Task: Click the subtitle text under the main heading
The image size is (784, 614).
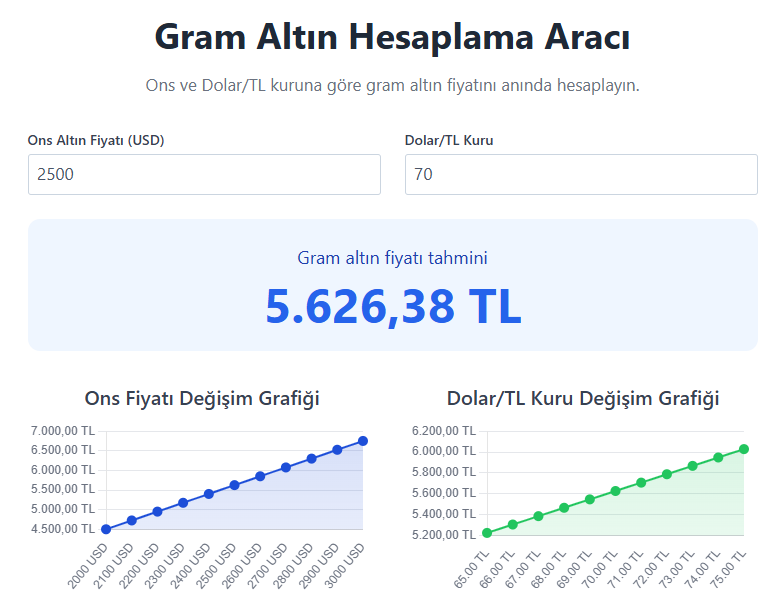Action: point(393,85)
